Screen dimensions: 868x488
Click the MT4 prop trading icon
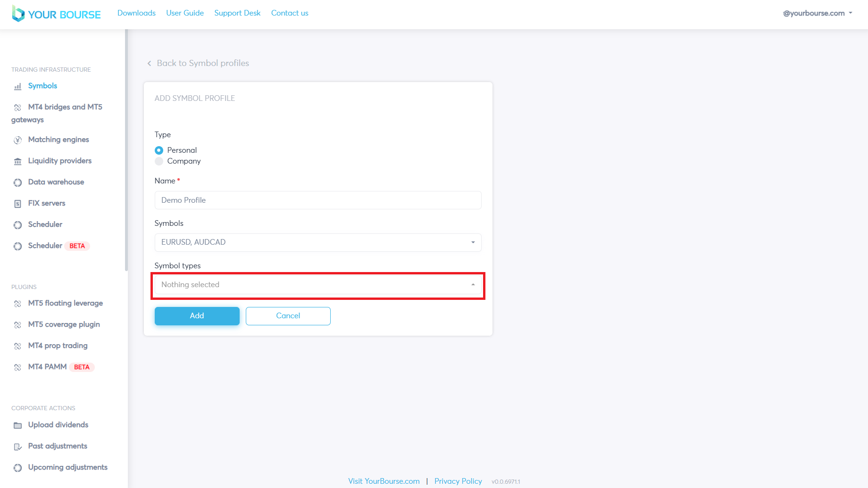point(17,346)
